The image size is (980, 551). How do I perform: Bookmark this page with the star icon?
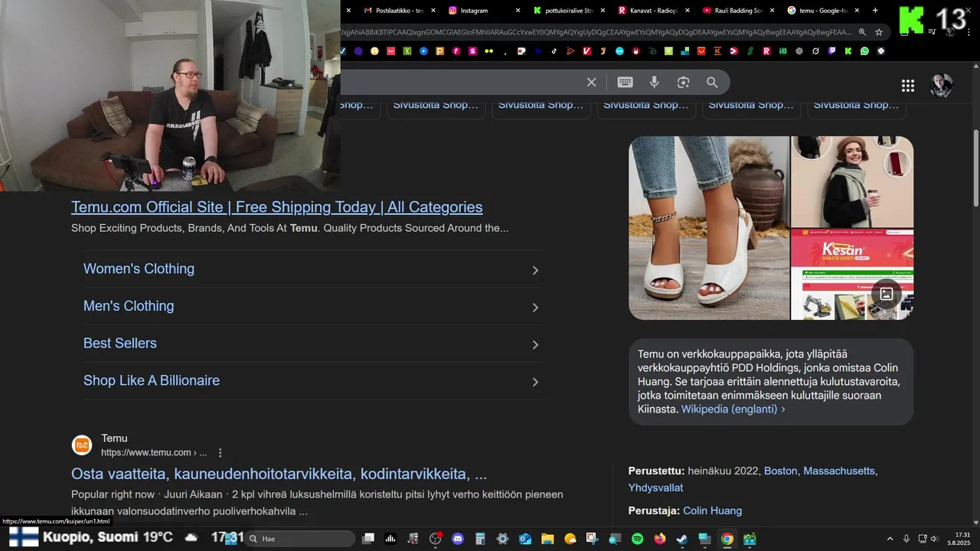click(879, 32)
